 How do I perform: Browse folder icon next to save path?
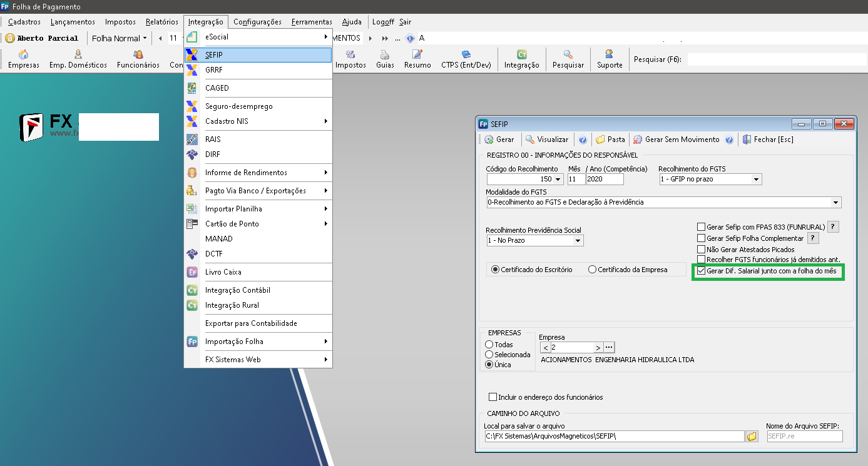752,436
